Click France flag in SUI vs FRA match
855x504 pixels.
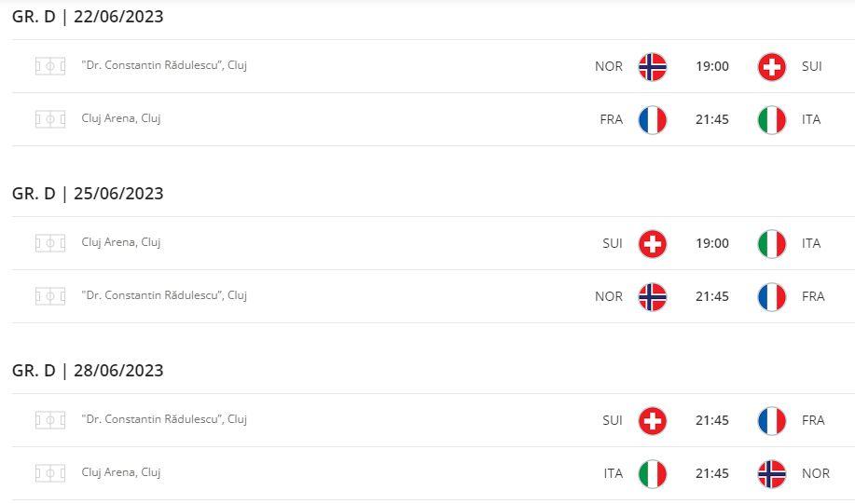[x=772, y=421]
